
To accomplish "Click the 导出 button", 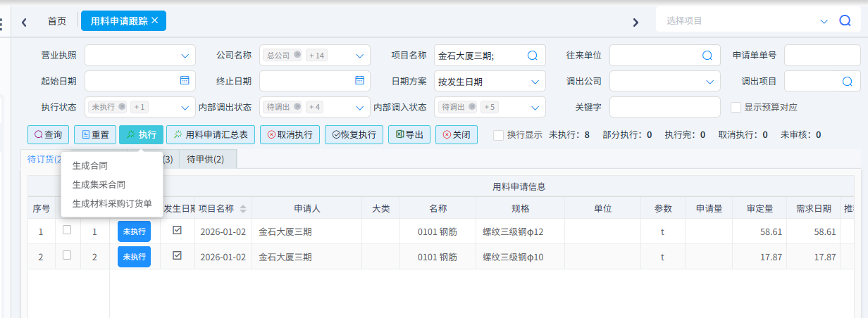I will click(409, 134).
